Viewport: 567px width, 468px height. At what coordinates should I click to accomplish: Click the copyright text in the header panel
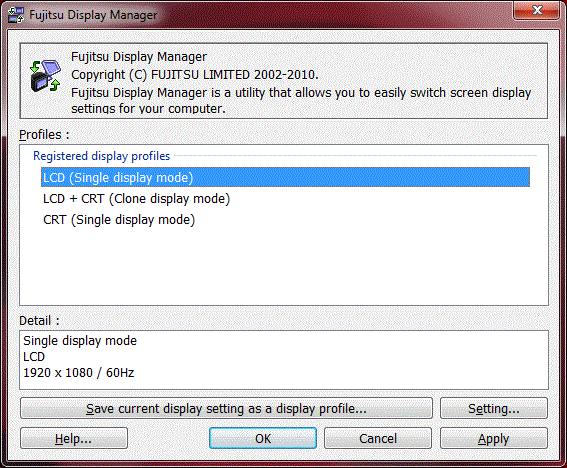(195, 75)
